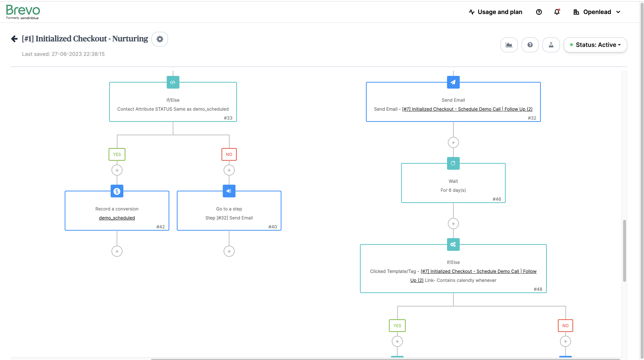Click the flask test workflow icon
Image resolution: width=644 pixels, height=360 pixels.
pos(551,45)
